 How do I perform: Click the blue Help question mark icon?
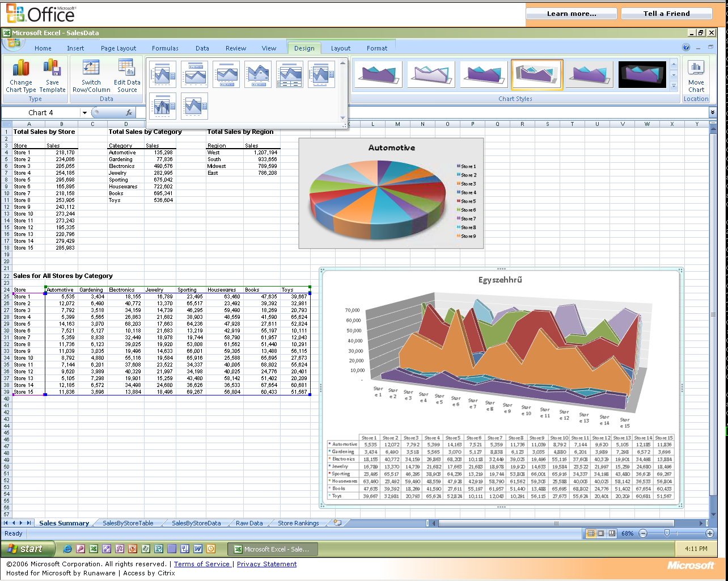tap(687, 48)
